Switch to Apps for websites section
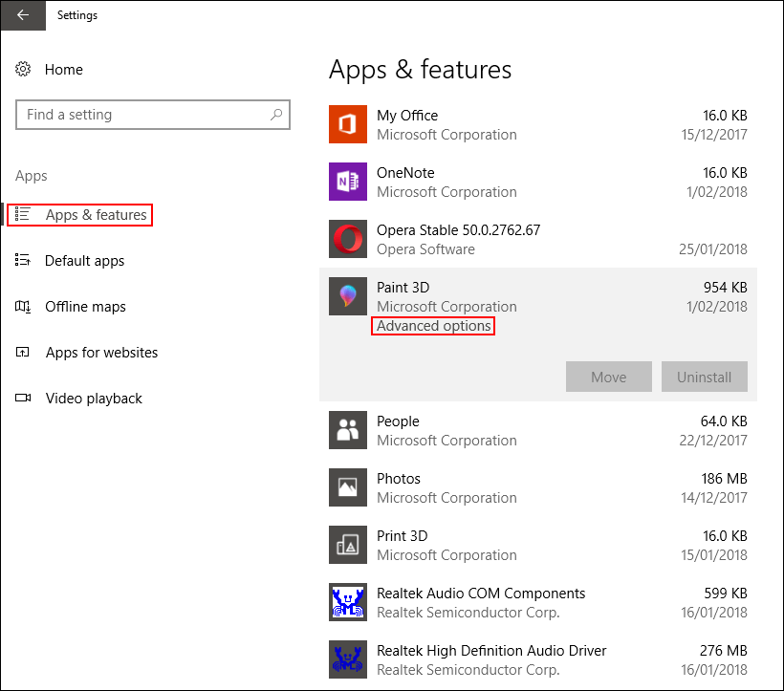Screen dimensions: 784x691 (x=101, y=353)
